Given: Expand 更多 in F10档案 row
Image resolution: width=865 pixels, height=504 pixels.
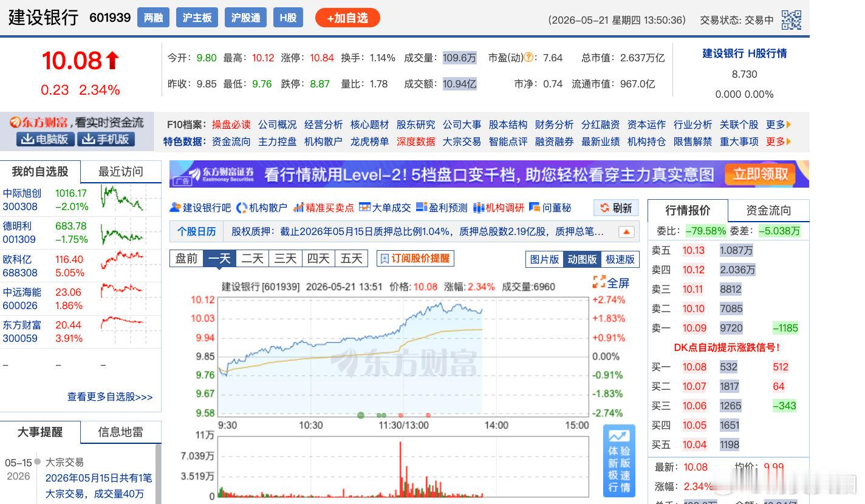Looking at the screenshot, I should tap(778, 124).
